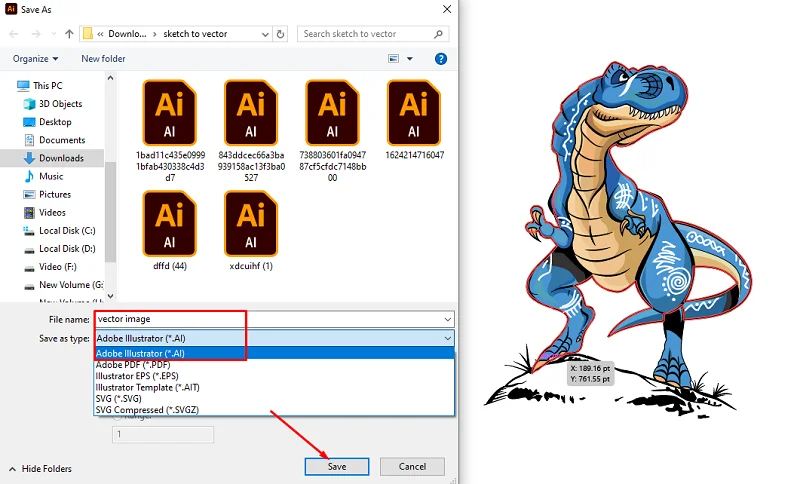Open the address bar path dropdown
Screen dimensions: 800x484
coord(265,34)
